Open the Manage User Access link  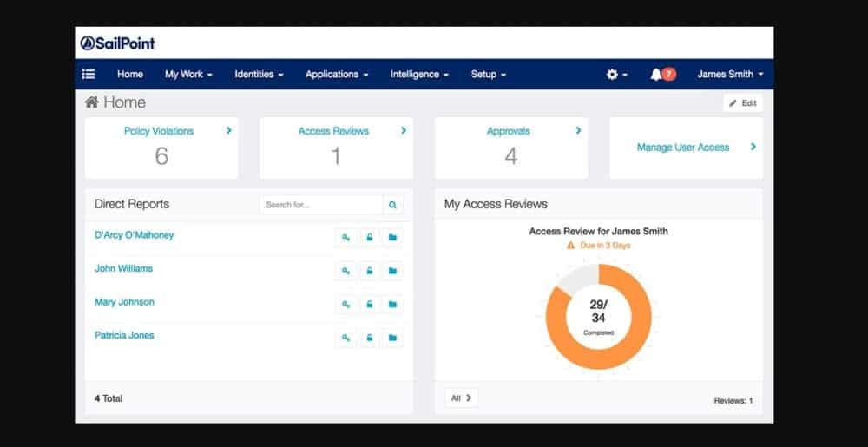pos(684,148)
